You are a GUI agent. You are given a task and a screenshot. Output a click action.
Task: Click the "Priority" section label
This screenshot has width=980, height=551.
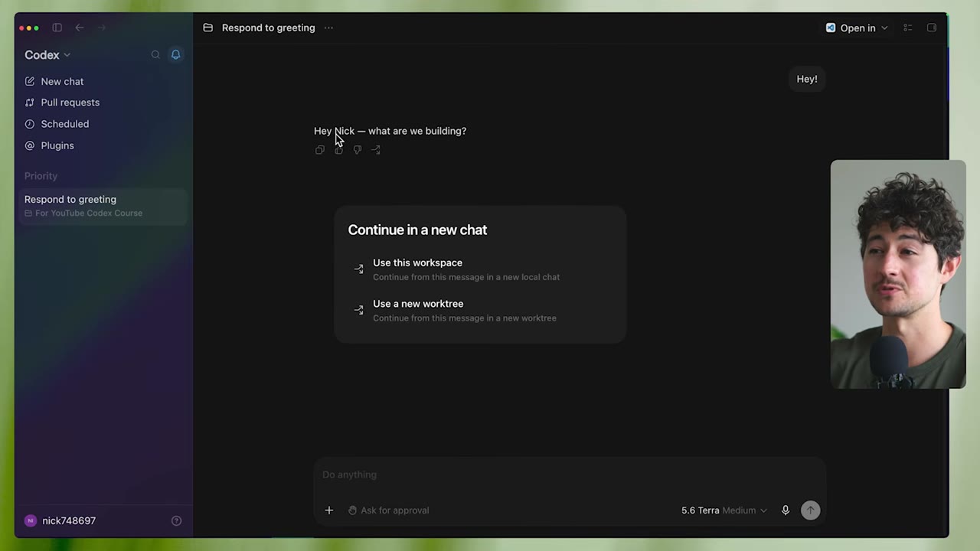[41, 176]
